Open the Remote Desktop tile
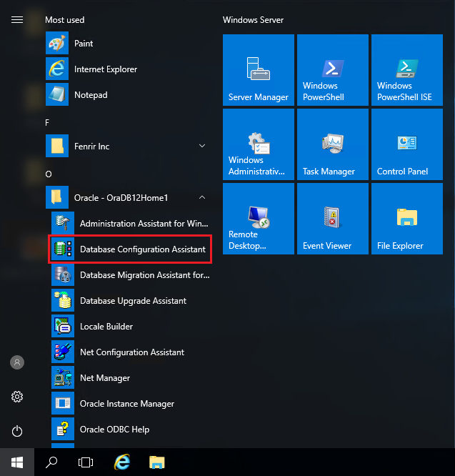The width and height of the screenshot is (455, 476). (x=259, y=219)
